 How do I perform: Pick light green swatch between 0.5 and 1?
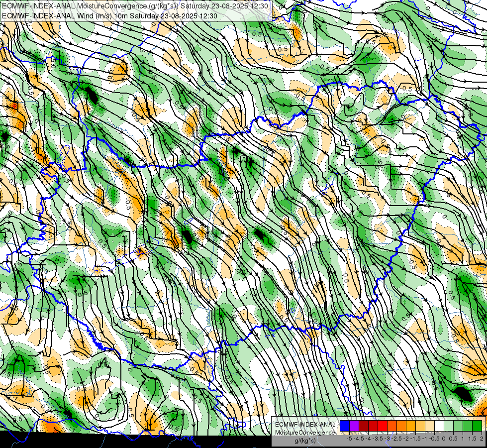(458, 426)
